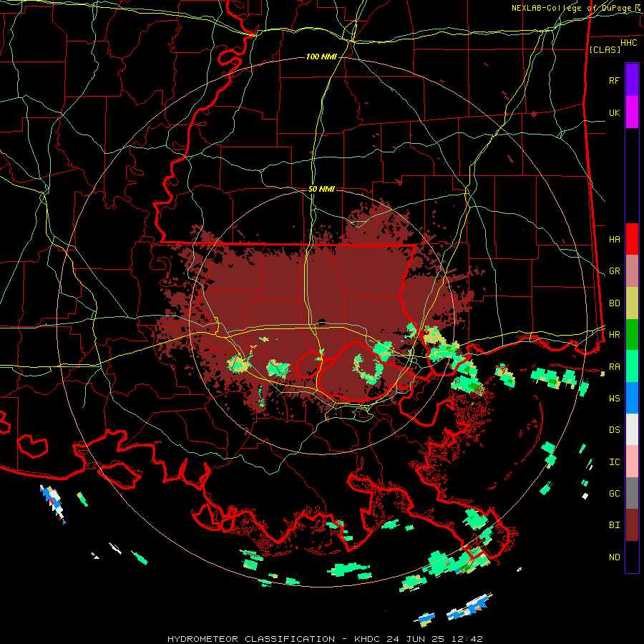Click the BI legend label
Screen dimensions: 644x644
click(614, 525)
